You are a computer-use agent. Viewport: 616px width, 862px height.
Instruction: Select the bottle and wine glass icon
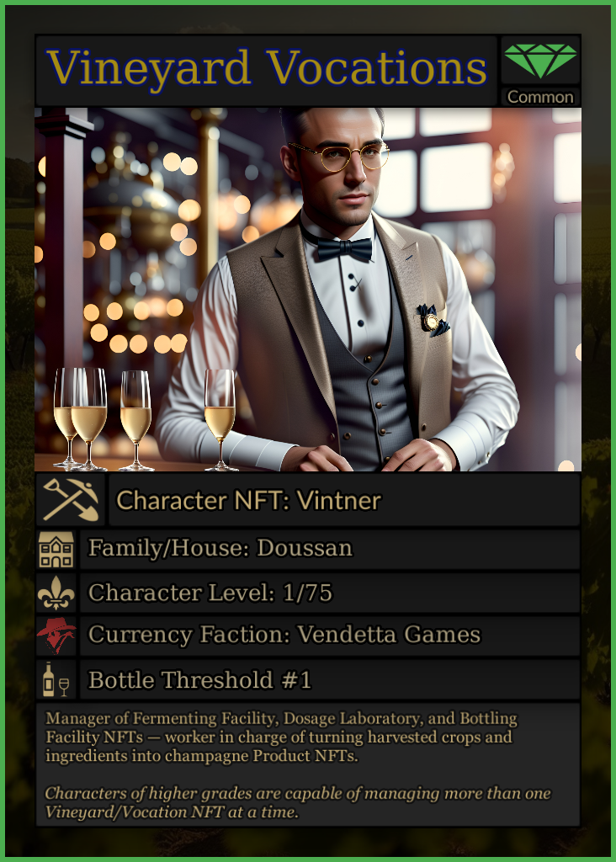[x=56, y=679]
